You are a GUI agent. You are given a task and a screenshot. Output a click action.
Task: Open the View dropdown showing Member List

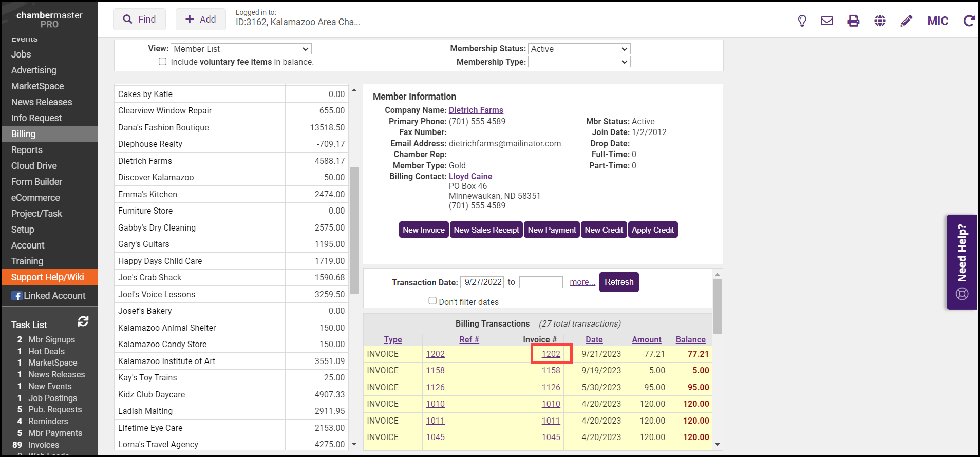point(241,49)
